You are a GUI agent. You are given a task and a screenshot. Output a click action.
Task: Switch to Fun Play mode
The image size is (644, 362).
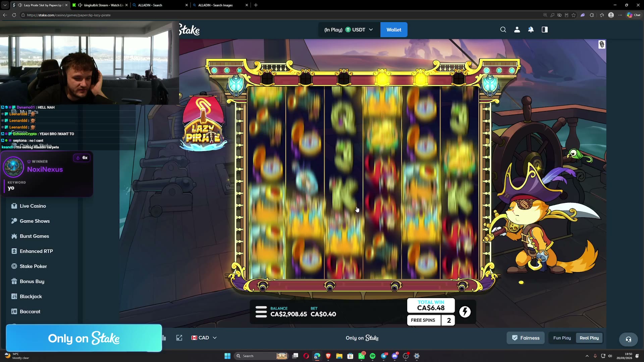coord(562,338)
